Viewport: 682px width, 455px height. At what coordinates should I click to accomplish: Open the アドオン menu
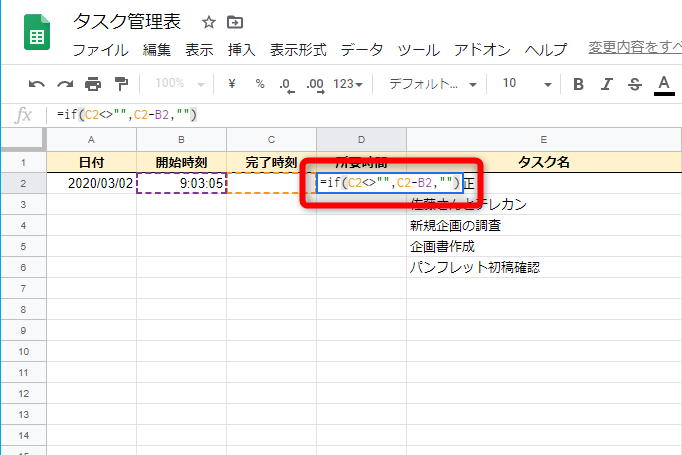[x=482, y=50]
